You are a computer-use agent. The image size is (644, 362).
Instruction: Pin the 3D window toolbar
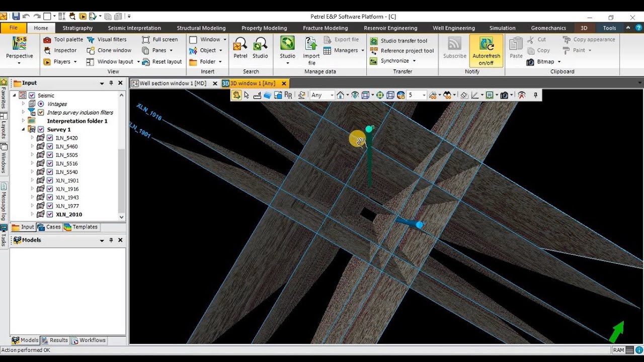click(535, 95)
